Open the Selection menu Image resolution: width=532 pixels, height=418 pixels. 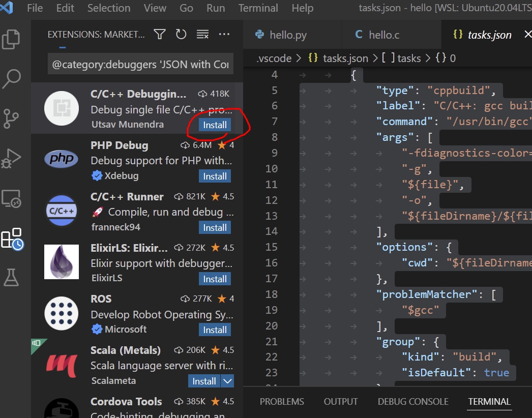click(109, 8)
